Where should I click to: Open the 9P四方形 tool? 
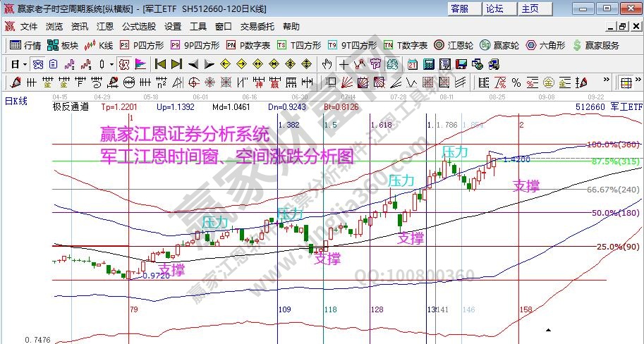pyautogui.click(x=195, y=45)
